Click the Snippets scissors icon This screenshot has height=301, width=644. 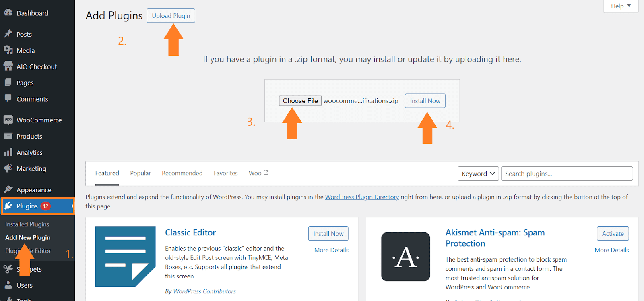point(8,269)
